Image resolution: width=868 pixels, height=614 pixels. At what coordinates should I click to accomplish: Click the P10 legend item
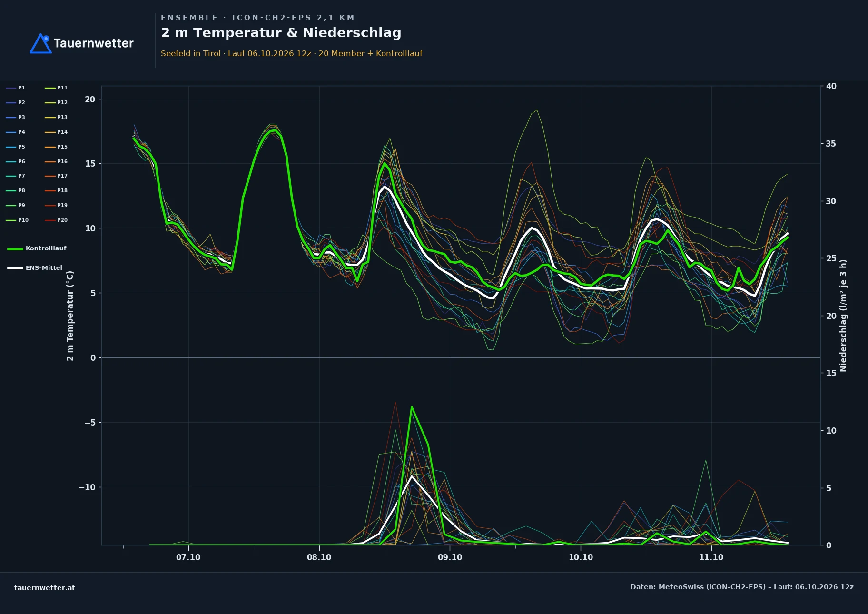(17, 220)
